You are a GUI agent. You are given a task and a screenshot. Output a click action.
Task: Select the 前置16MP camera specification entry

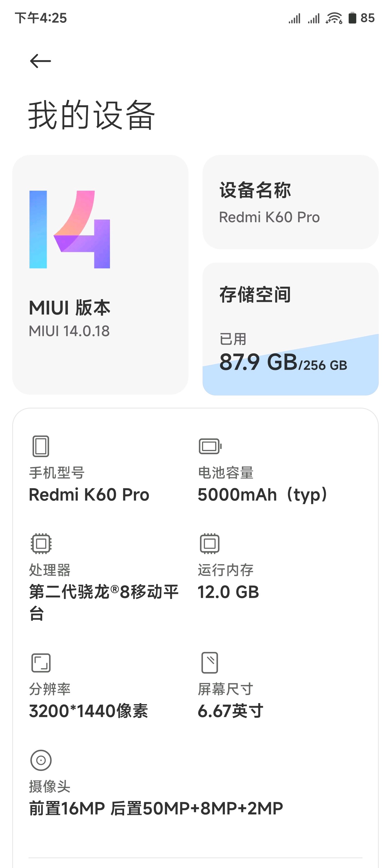pos(156,784)
